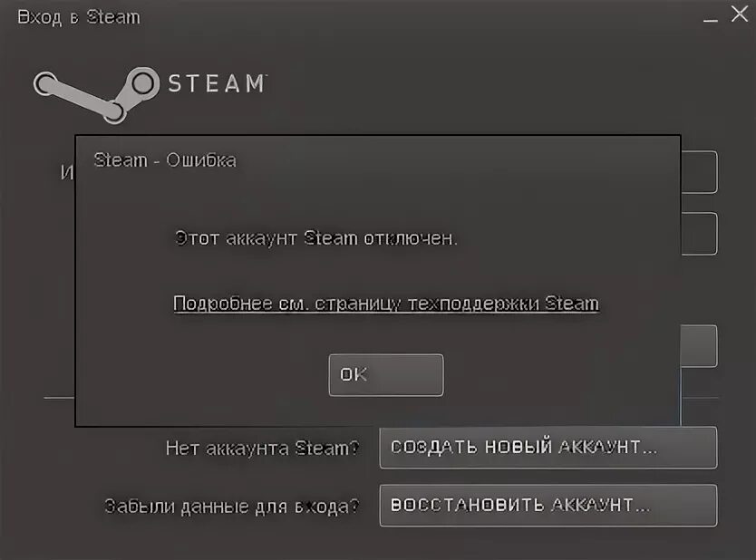Confirm the error with the OK button
Screen dimensions: 756x560
pyautogui.click(x=386, y=375)
